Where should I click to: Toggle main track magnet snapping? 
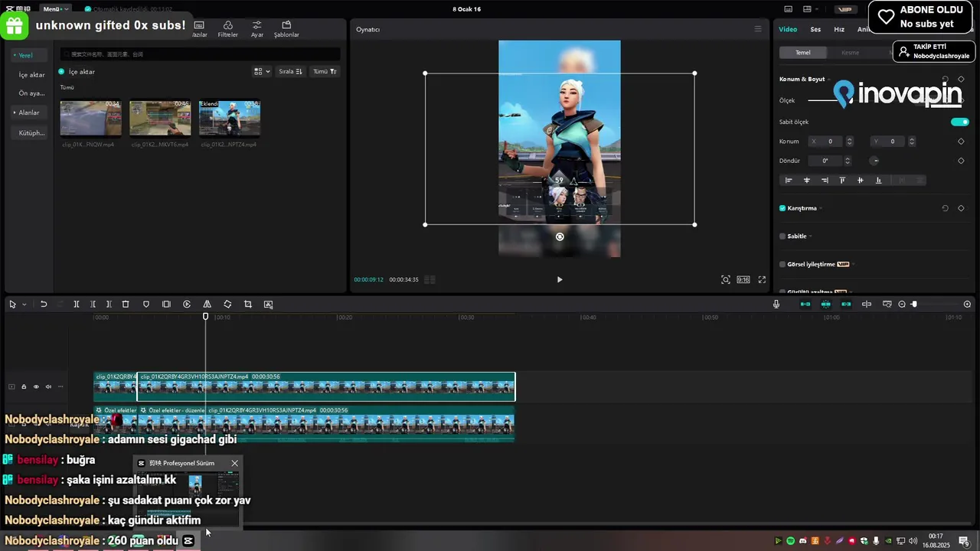(805, 305)
